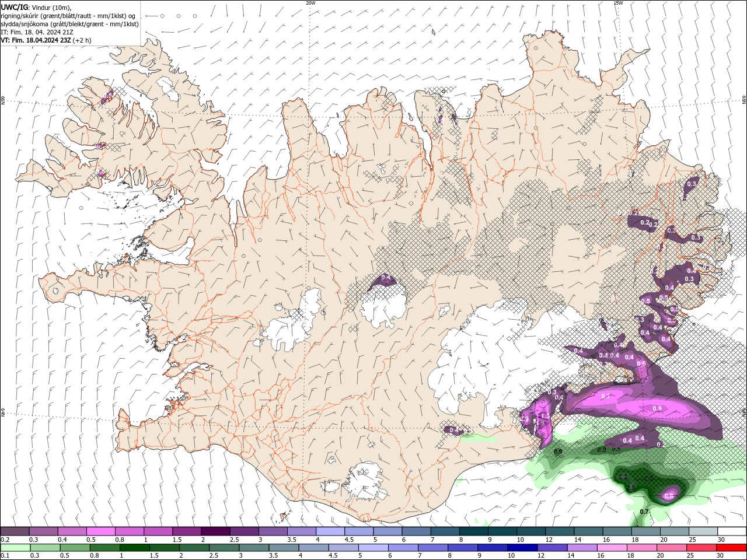Viewport: 747px width, 560px height.
Task: Click the '20W' longitude label at top
Action: (310, 3)
